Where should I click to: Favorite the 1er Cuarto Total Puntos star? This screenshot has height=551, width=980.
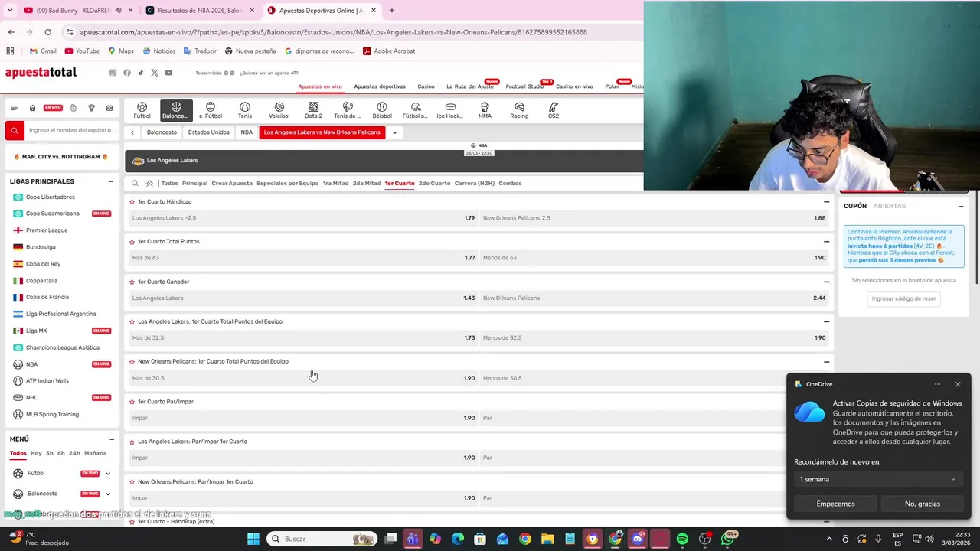point(132,242)
